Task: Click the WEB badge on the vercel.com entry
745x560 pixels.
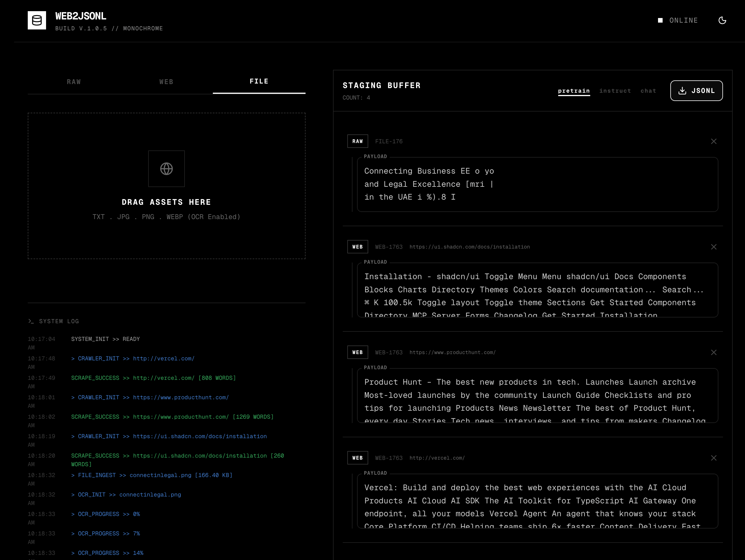Action: [357, 458]
